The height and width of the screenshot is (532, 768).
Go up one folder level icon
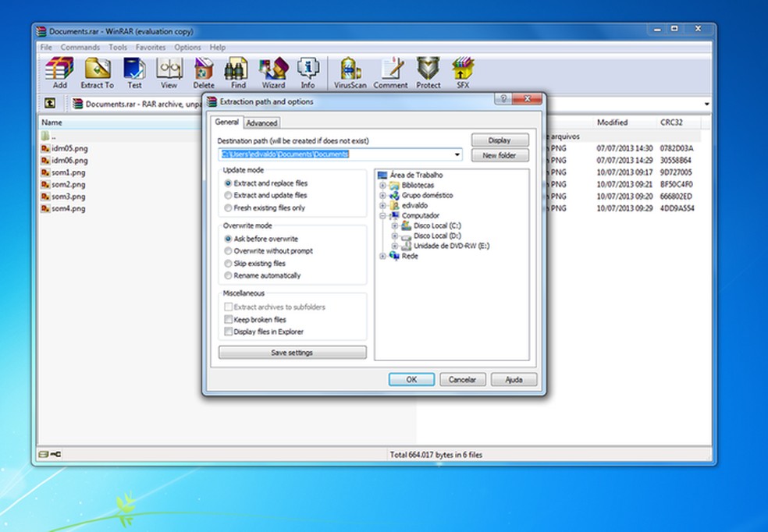tap(50, 103)
